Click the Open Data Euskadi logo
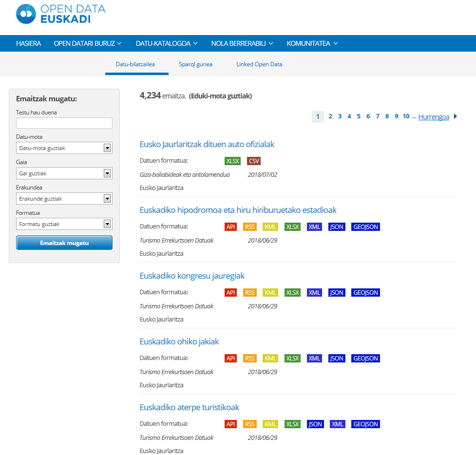 click(60, 14)
